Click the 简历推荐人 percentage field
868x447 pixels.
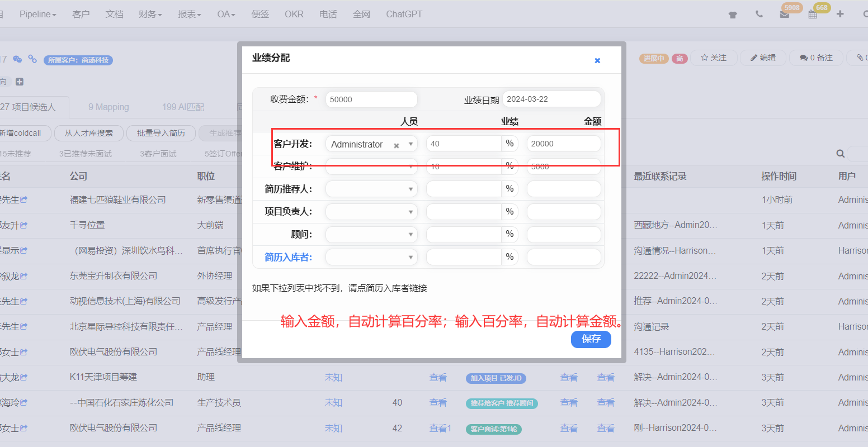click(464, 189)
